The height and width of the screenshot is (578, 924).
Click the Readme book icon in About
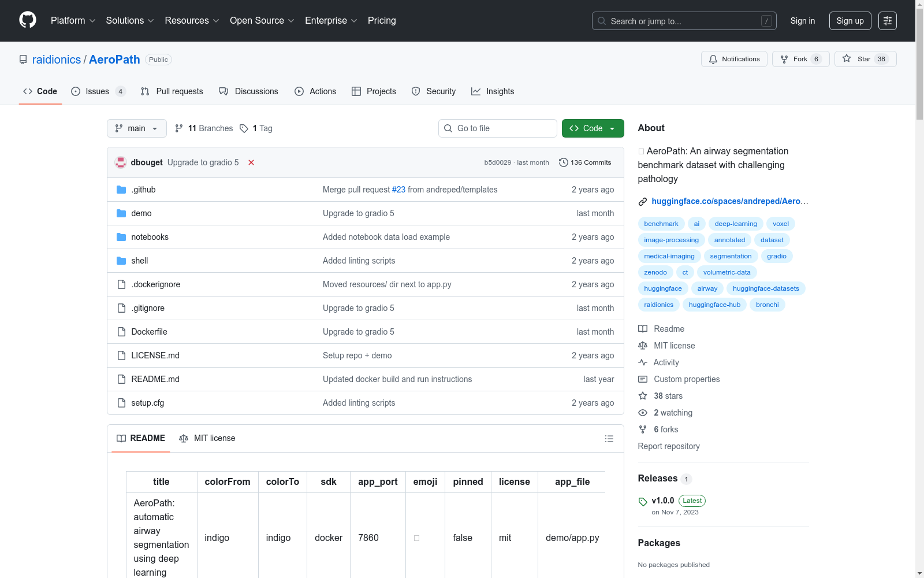[643, 329]
